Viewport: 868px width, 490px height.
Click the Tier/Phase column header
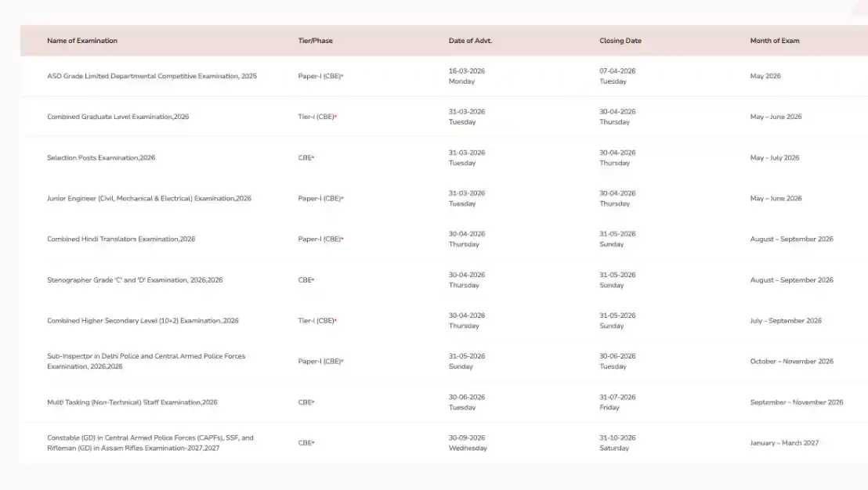pos(315,41)
